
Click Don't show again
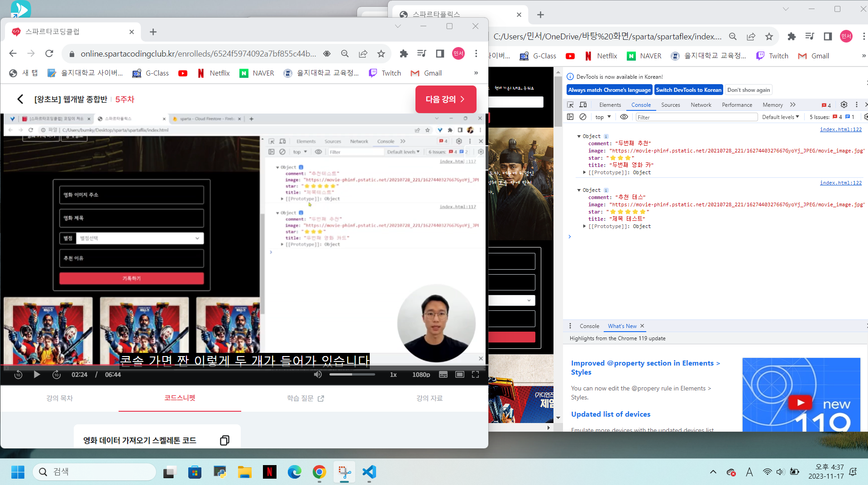749,90
